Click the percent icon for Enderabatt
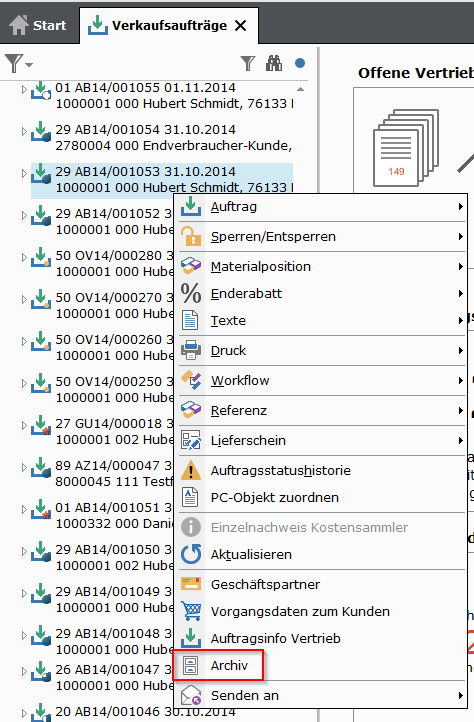This screenshot has width=474, height=722. click(x=191, y=293)
